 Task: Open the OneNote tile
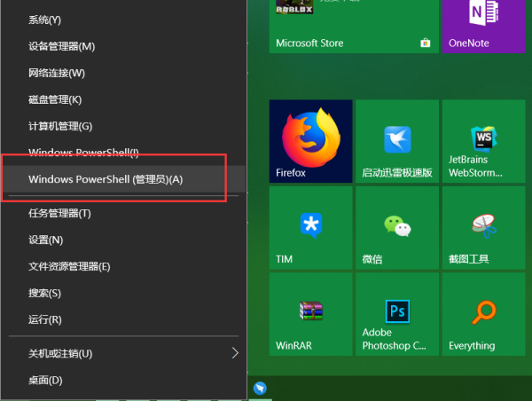484,27
